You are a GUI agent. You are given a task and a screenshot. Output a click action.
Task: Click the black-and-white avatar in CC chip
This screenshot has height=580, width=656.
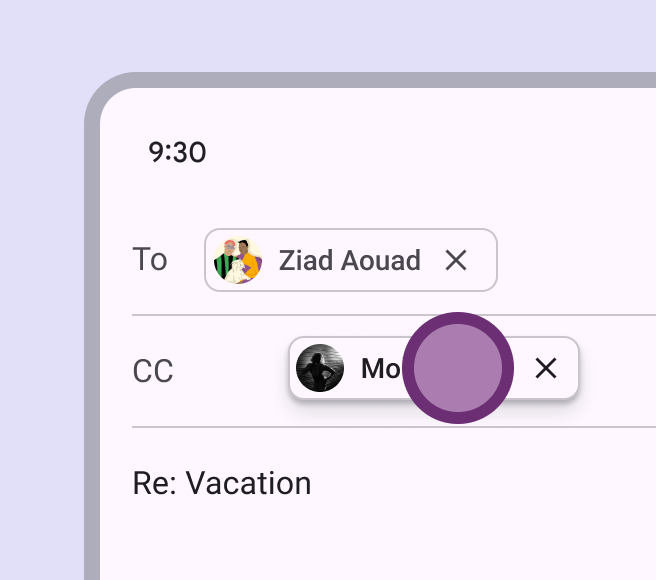(x=320, y=368)
